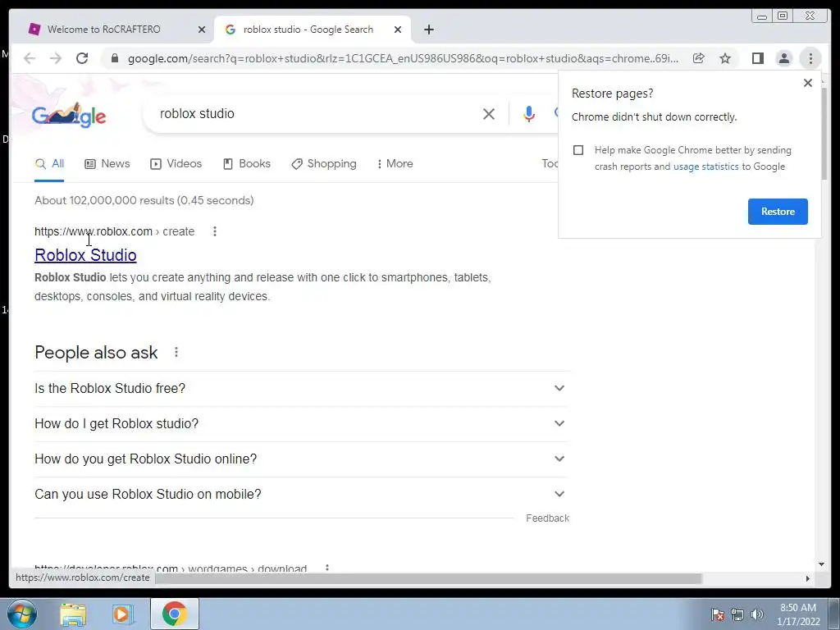Click the horizontal scrollbar right arrow
The width and height of the screenshot is (840, 630).
click(808, 578)
